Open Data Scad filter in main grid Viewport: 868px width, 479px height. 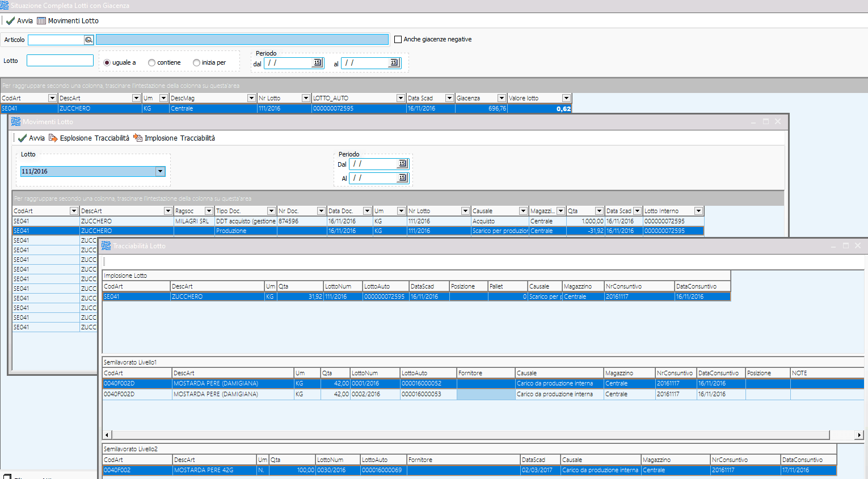pos(449,98)
